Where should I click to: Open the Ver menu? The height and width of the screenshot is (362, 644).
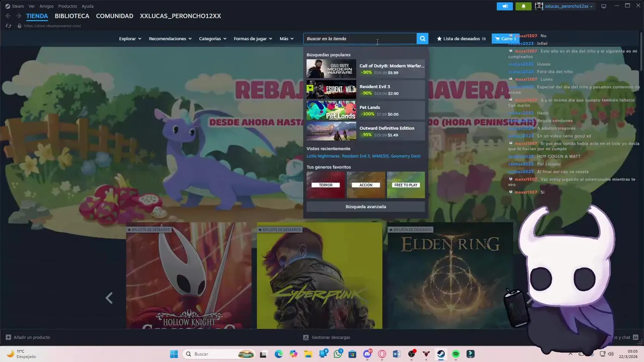pos(32,6)
